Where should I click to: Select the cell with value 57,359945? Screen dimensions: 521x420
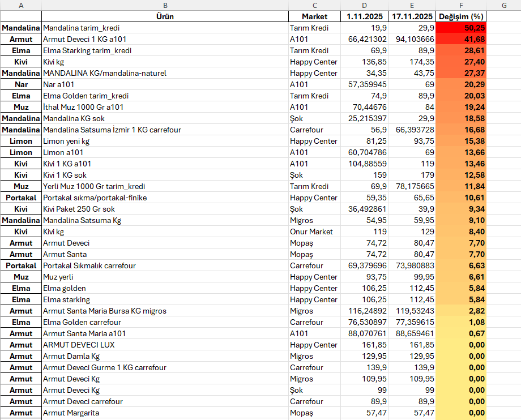[365, 84]
